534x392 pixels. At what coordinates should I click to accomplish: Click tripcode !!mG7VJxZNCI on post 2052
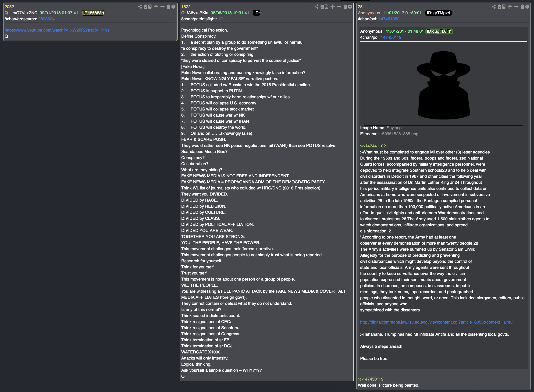pos(24,13)
